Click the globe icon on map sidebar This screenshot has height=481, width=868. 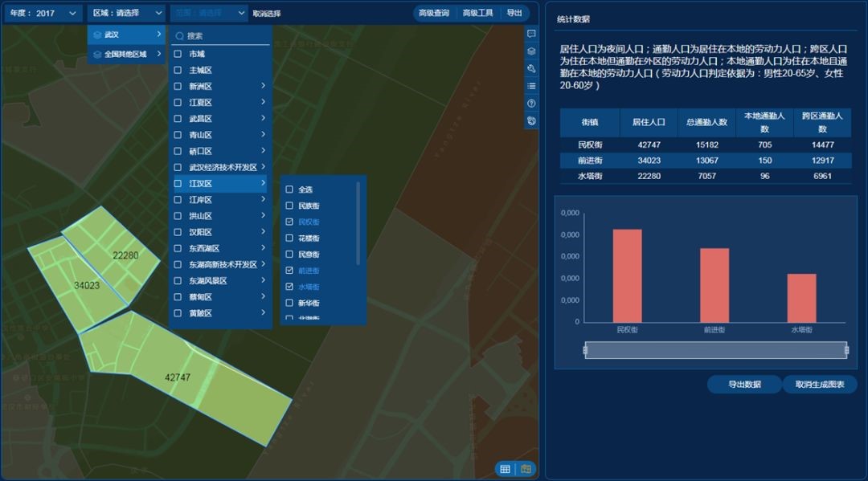click(x=531, y=120)
